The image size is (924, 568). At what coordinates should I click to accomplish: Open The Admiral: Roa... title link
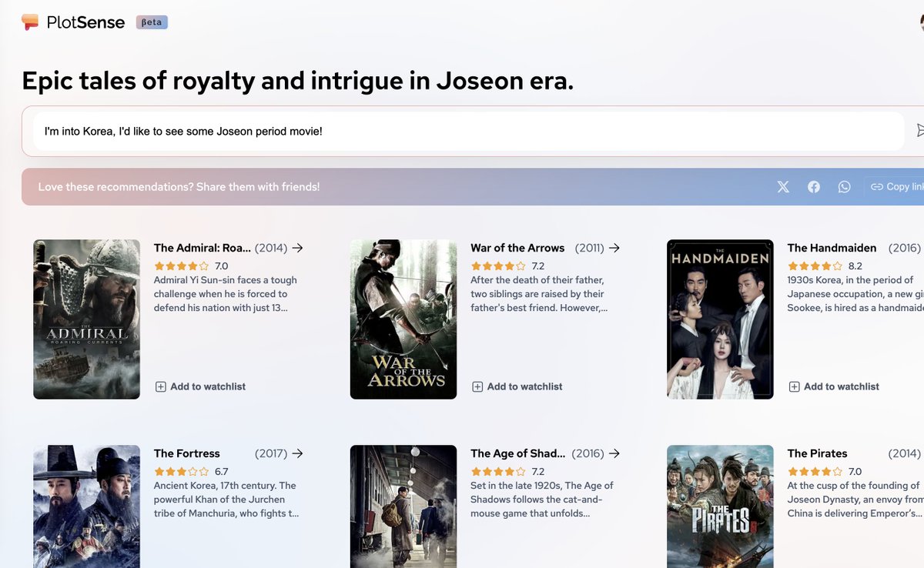203,248
